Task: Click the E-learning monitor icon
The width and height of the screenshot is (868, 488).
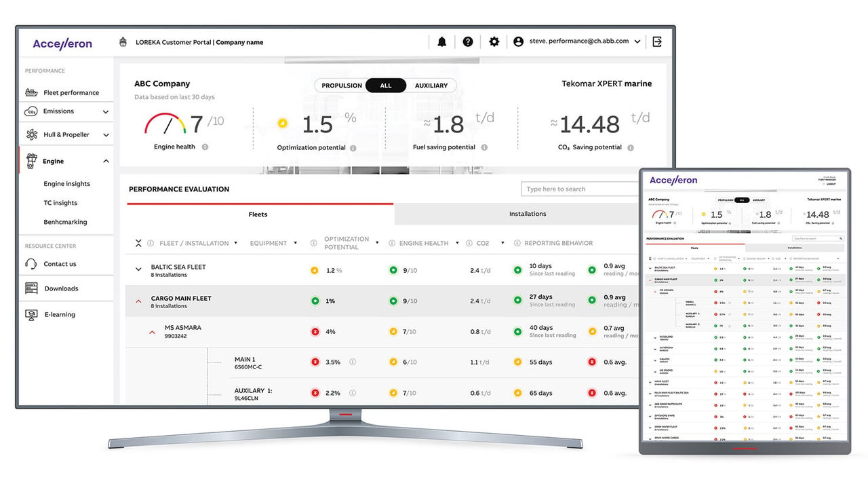Action: pyautogui.click(x=31, y=314)
